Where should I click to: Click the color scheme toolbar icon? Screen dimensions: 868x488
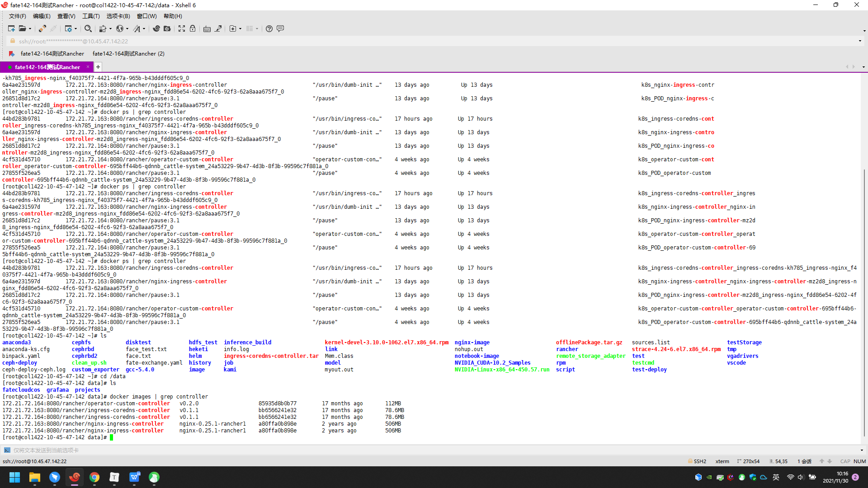pos(103,28)
